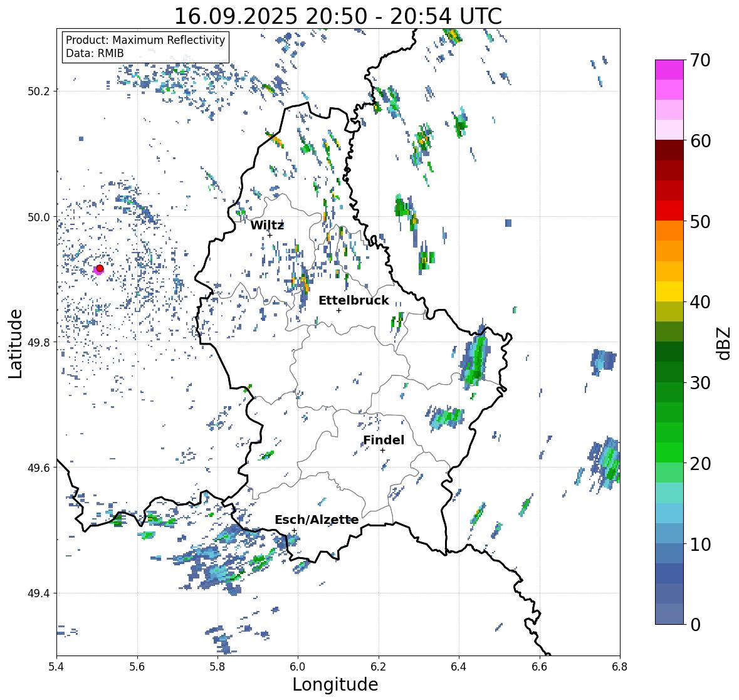
Task: Click latitude tick label 50.0
Action: pos(39,217)
